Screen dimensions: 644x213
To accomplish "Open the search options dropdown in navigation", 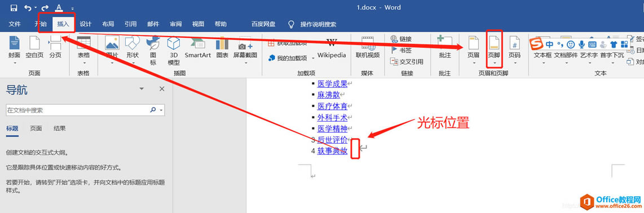I will click(x=161, y=110).
